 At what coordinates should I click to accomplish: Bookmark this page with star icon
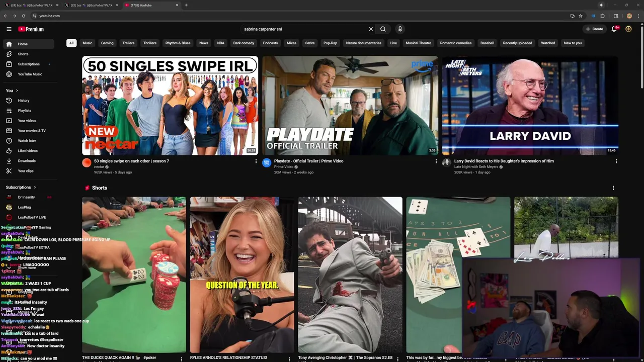pos(580,16)
